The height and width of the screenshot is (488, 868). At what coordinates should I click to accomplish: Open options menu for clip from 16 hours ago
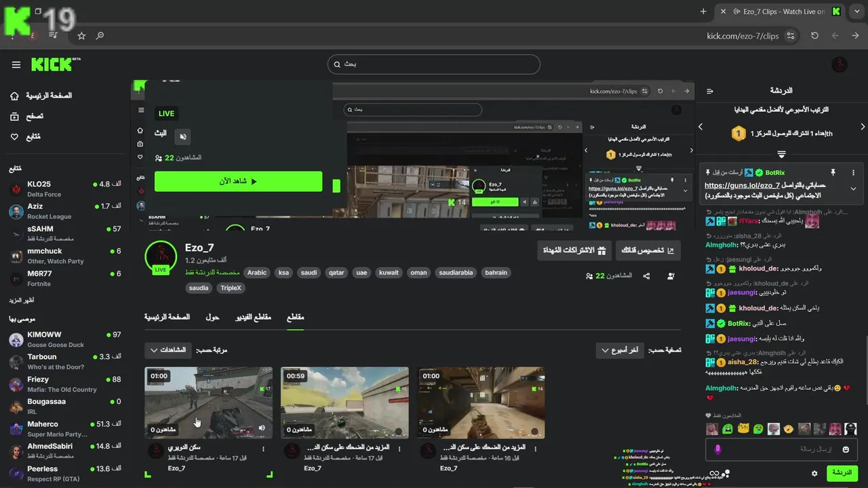[x=536, y=449]
